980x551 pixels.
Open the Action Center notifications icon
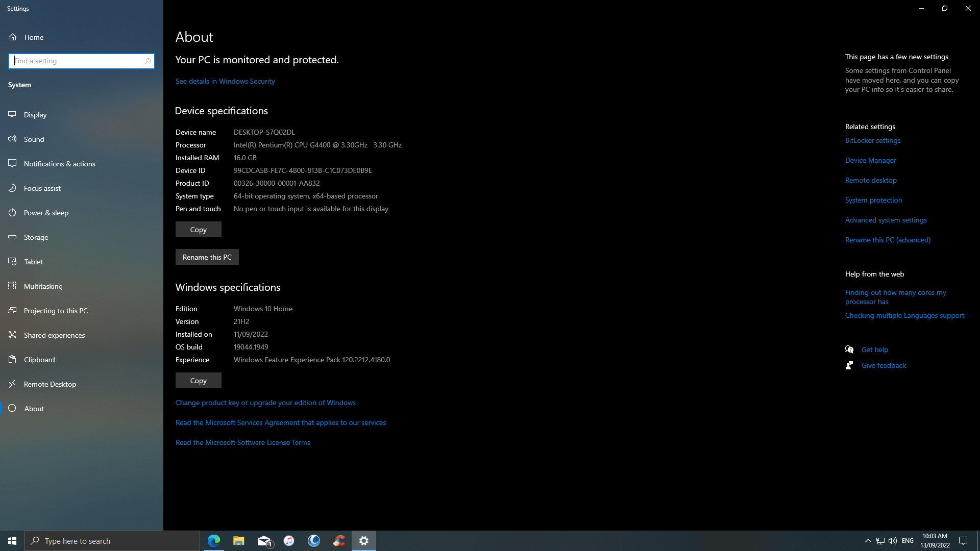[x=963, y=541]
